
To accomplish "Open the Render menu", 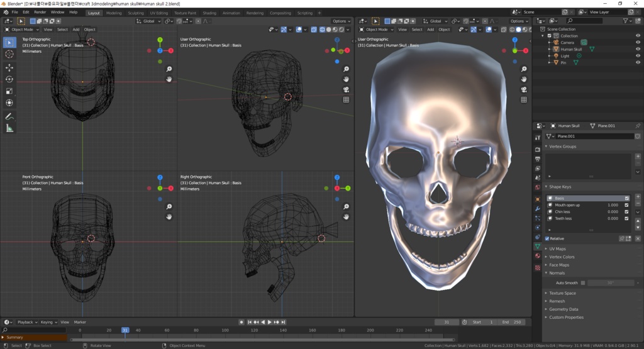I will pos(40,12).
